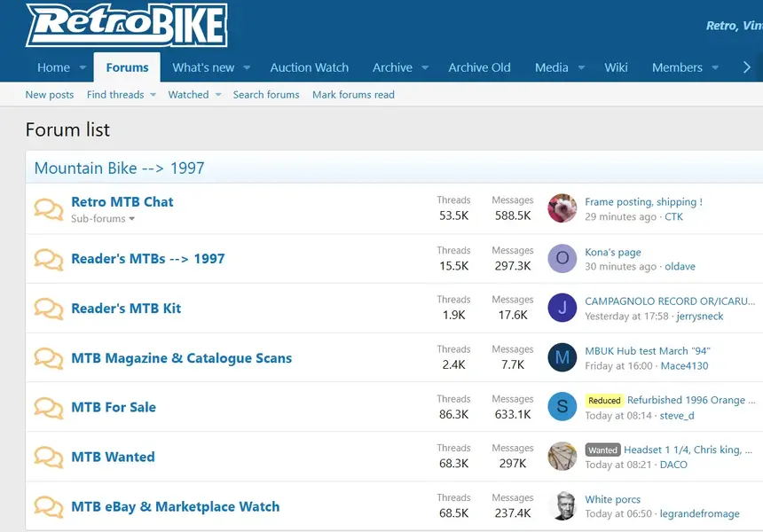Open MTB eBay & Marketplace Watch forum
The image size is (763, 532).
coord(175,506)
